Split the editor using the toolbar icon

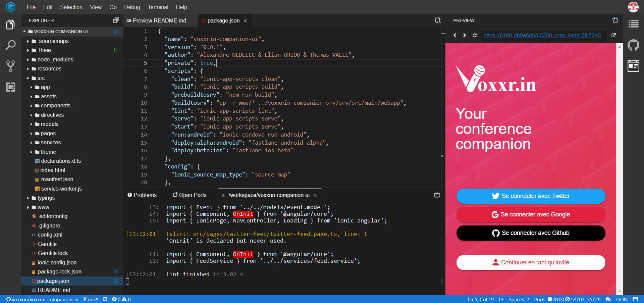[438, 20]
